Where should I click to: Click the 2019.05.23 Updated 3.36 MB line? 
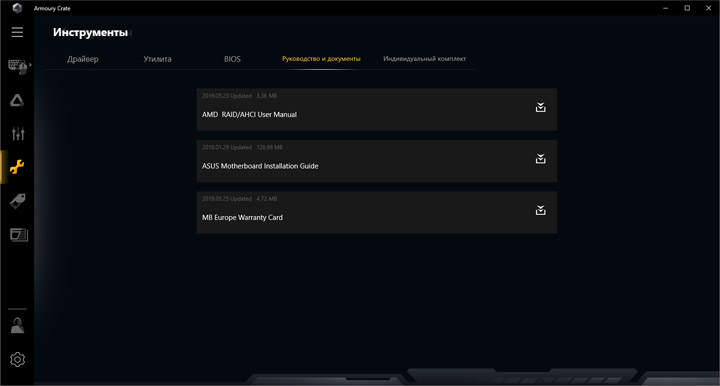coord(239,96)
